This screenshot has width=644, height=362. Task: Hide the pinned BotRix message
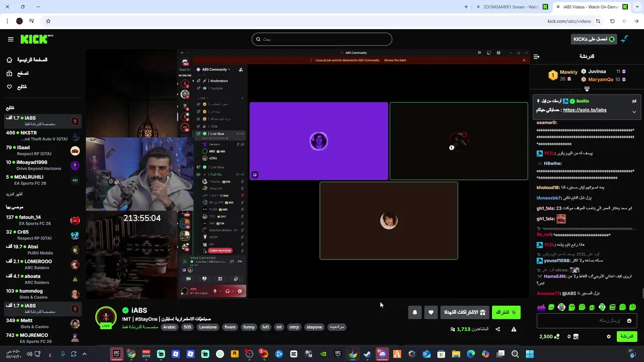[634, 101]
